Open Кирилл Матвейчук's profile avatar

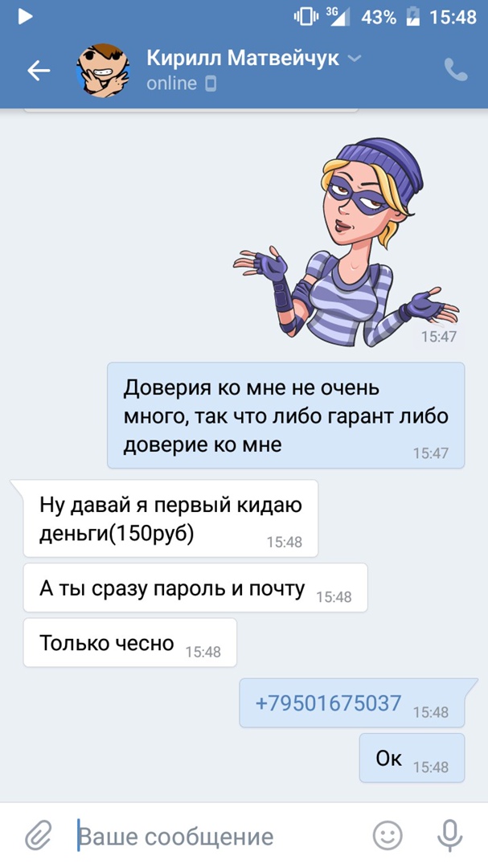(x=103, y=71)
